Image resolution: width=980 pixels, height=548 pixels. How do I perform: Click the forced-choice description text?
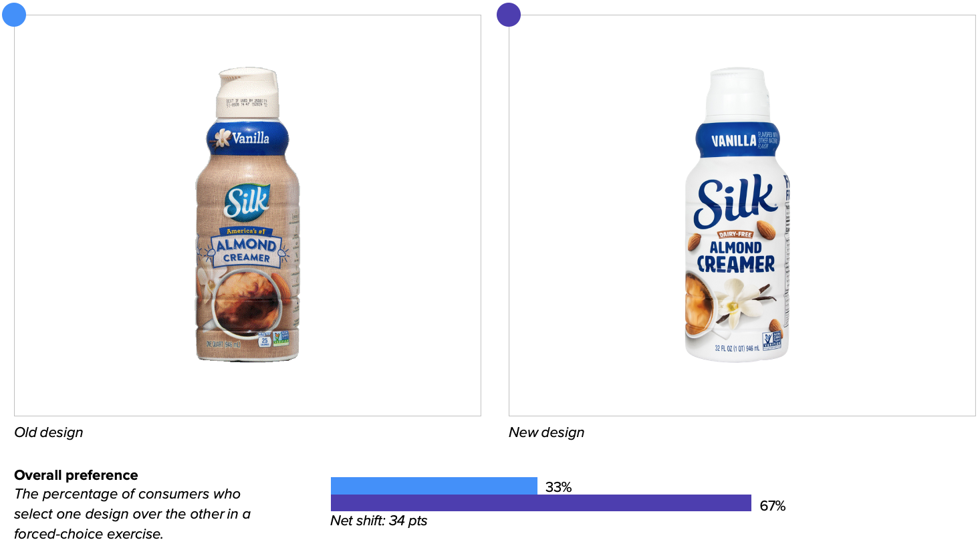132,514
